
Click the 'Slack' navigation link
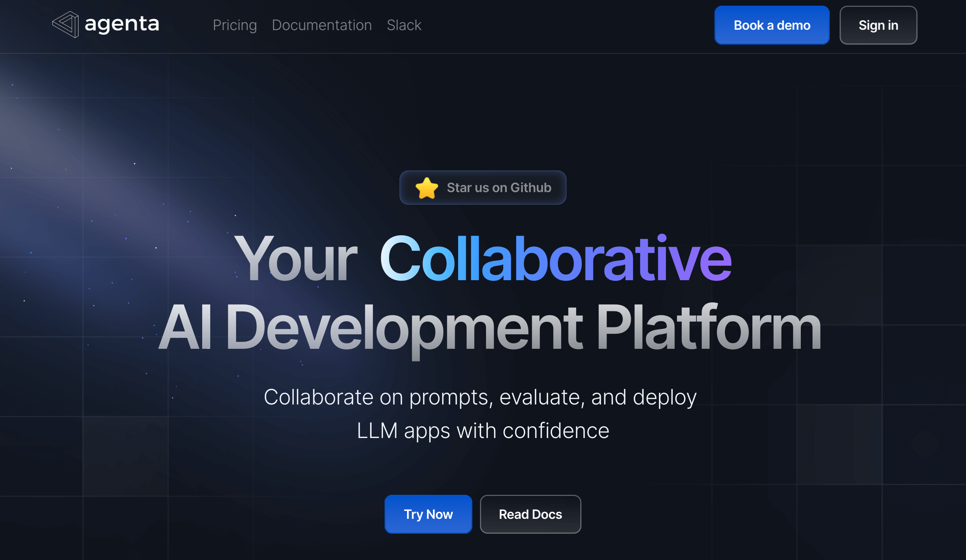tap(404, 25)
